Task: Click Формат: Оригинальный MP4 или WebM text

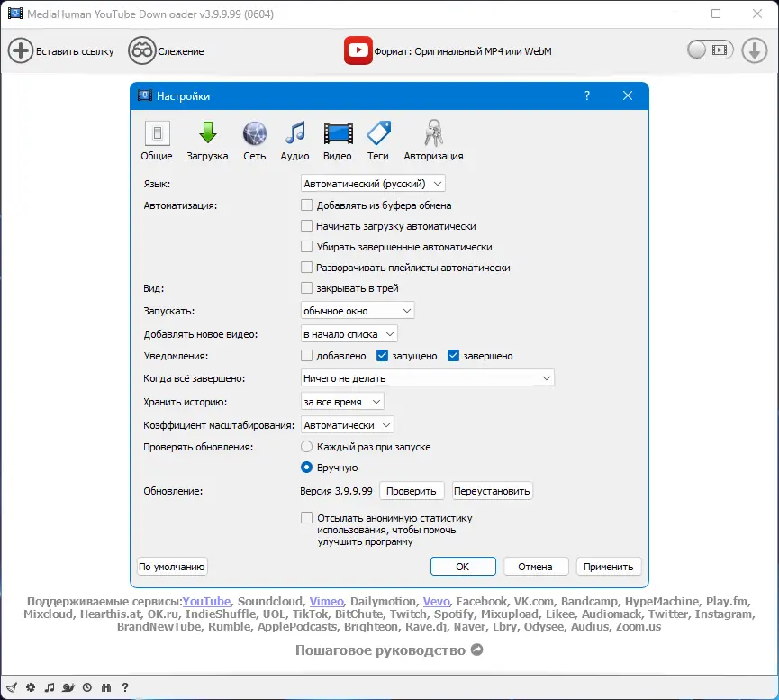Action: (x=463, y=51)
